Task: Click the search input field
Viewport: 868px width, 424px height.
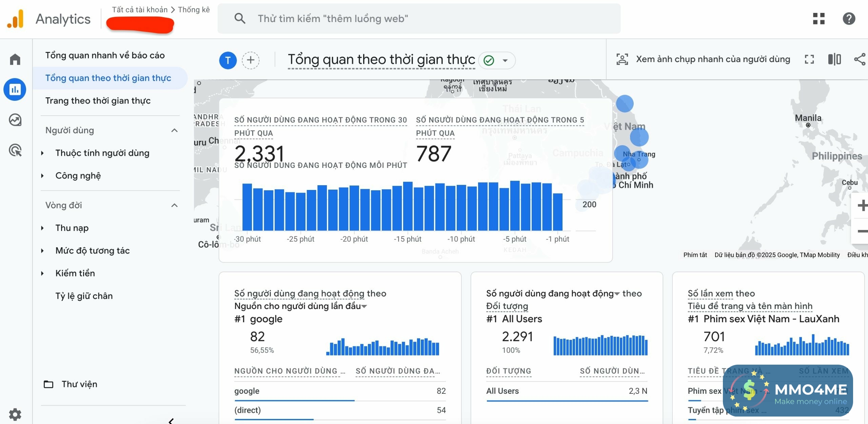Action: pyautogui.click(x=419, y=19)
